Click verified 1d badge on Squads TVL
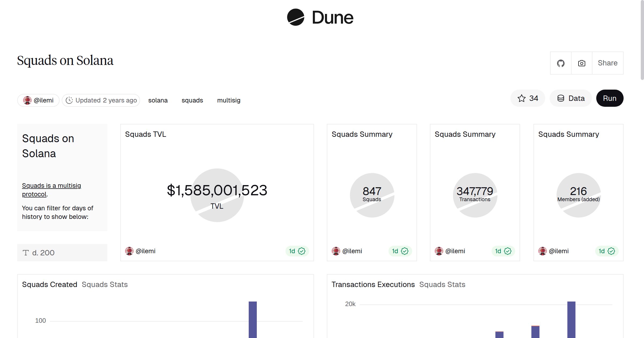Screen dimensions: 644x338 point(297,251)
